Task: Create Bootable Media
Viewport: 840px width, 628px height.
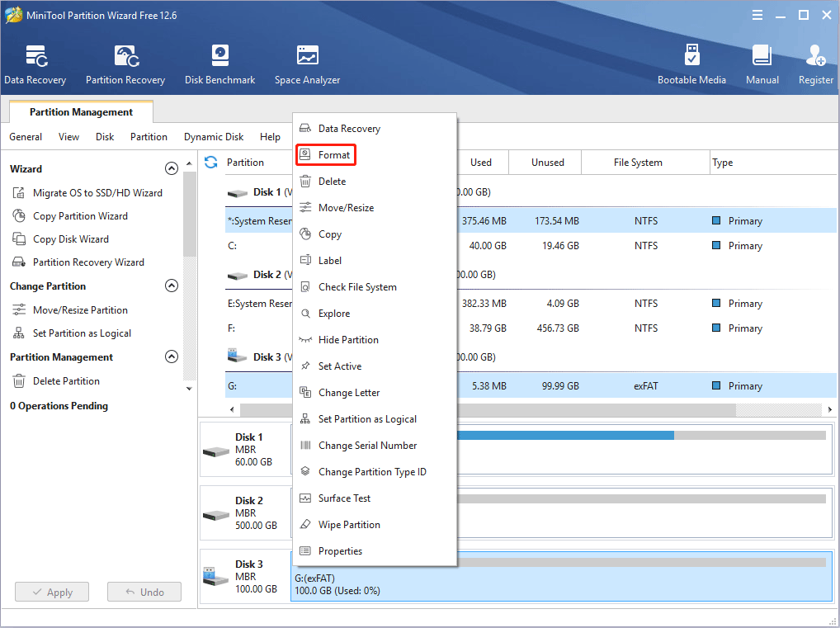Action: pyautogui.click(x=691, y=64)
